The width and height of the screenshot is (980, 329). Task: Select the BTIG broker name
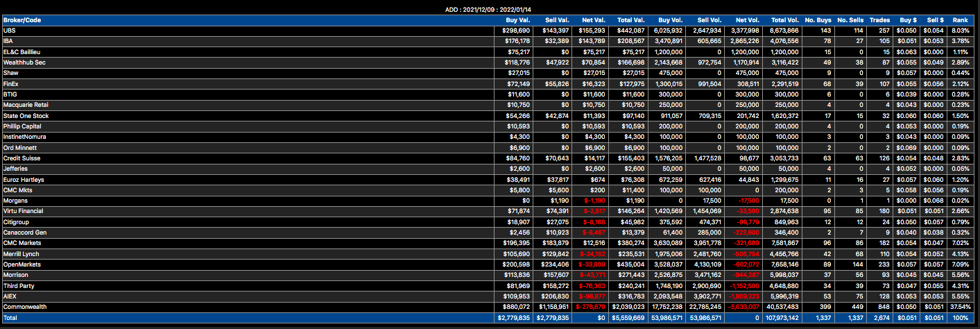pyautogui.click(x=10, y=94)
